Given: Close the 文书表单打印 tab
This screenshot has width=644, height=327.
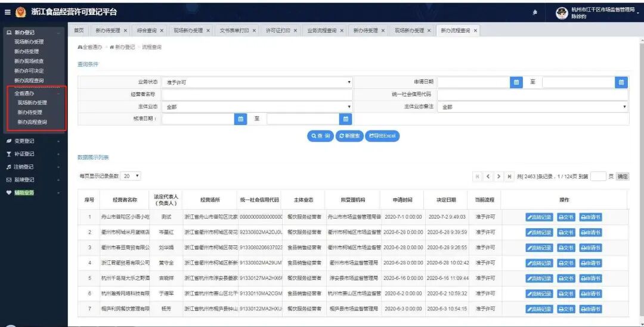Looking at the screenshot, I should pos(254,31).
